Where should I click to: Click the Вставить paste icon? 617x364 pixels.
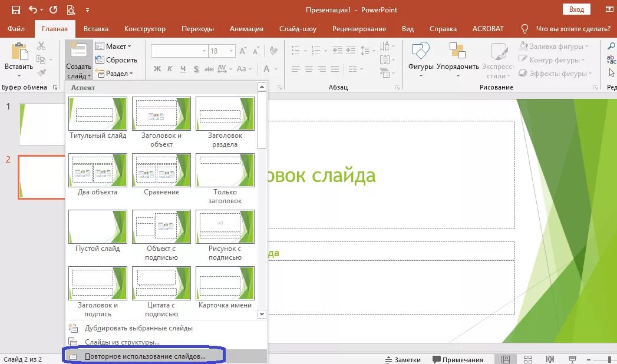tap(19, 52)
